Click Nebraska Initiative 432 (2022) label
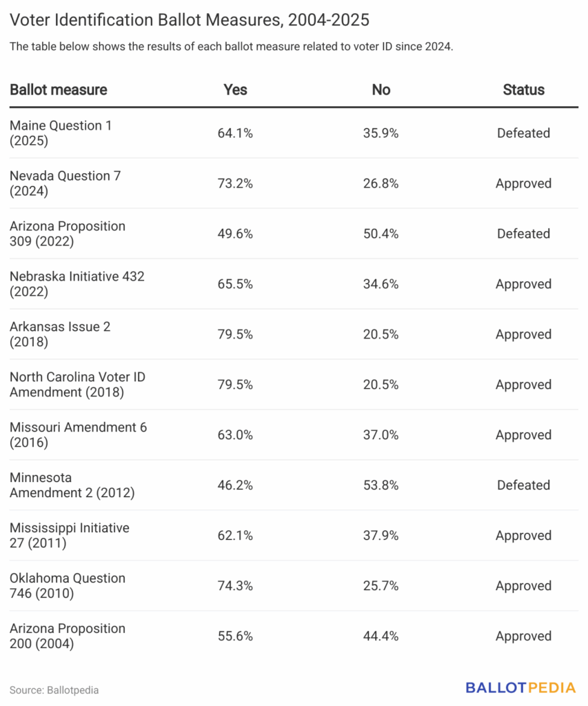Viewport: 588px width, 706px height. point(77,284)
